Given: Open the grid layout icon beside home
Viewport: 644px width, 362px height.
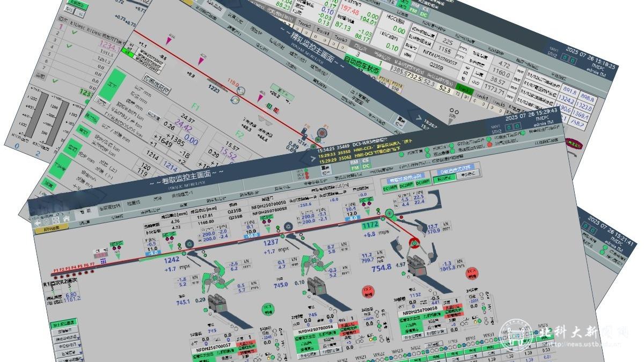Looking at the screenshot, I should 56,219.
